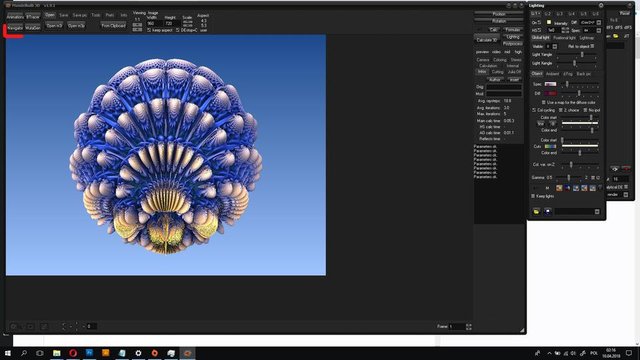Click the open lighting folder icon
640x360 pixels.
click(536, 211)
